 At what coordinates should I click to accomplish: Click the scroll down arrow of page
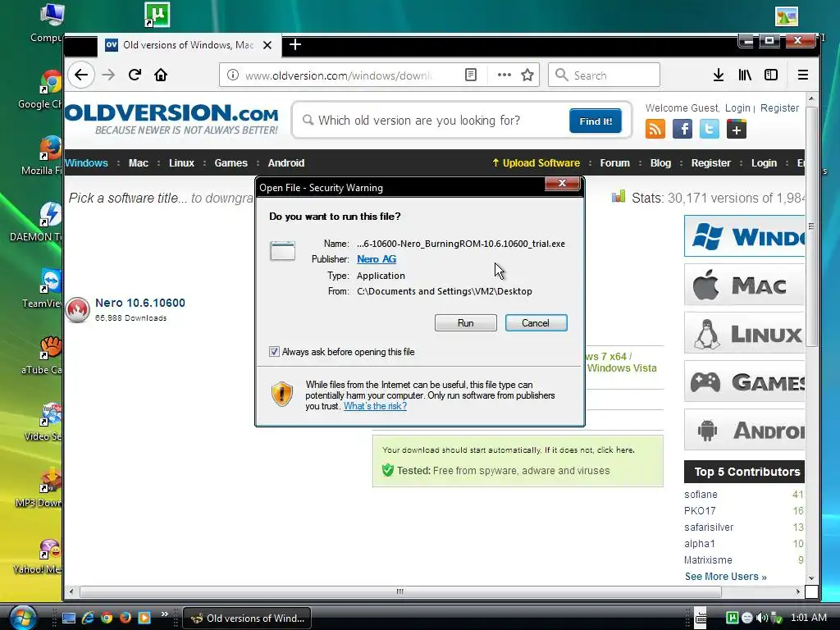point(811,578)
